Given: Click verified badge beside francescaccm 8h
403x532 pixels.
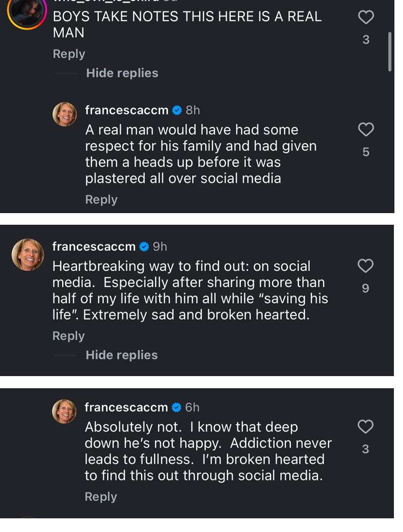Looking at the screenshot, I should click(177, 110).
